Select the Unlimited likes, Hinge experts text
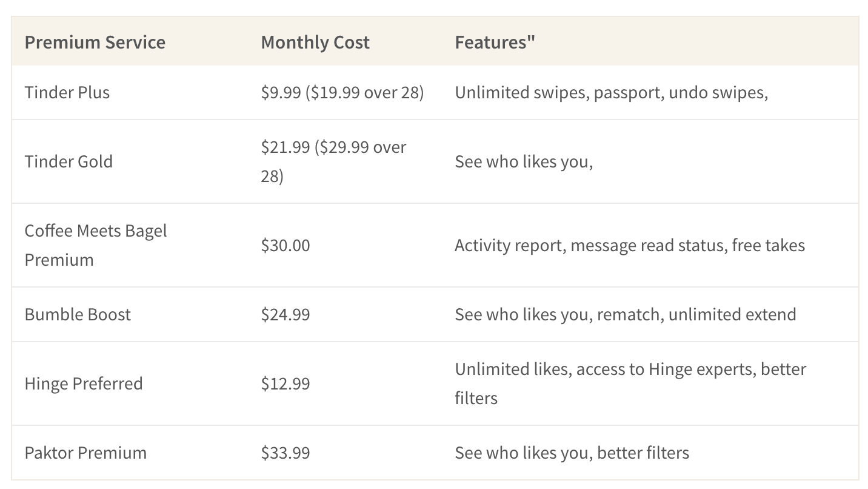868x489 pixels. coord(630,383)
